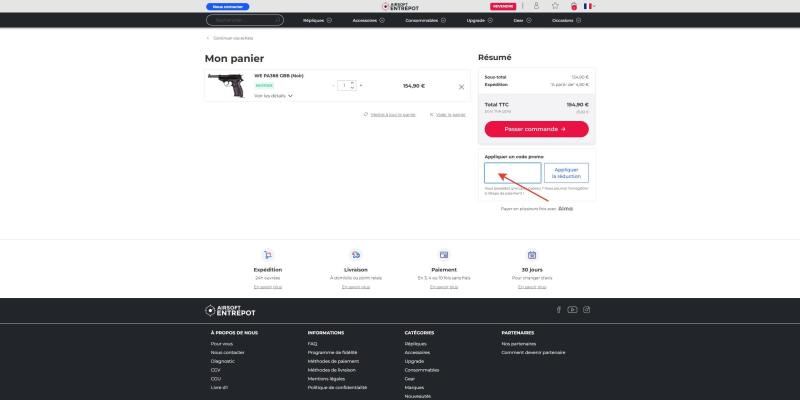The image size is (800, 400).
Task: Click the Paiement card icon
Action: point(444,255)
